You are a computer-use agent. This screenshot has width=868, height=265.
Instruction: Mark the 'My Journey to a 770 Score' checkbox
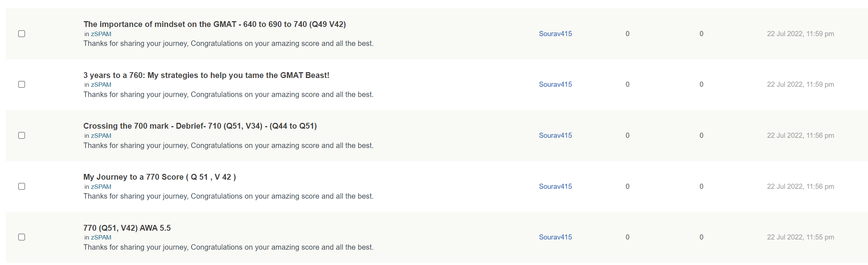point(22,187)
